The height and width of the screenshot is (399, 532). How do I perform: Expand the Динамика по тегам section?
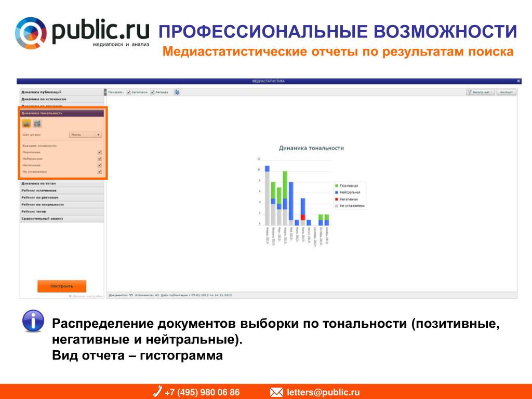62,183
